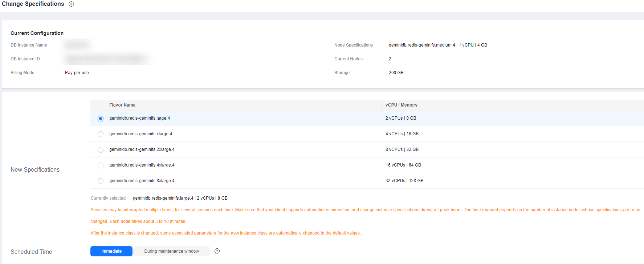The width and height of the screenshot is (644, 264).
Task: Click the 32 vCPUs | 128 GB cell
Action: pos(404,181)
